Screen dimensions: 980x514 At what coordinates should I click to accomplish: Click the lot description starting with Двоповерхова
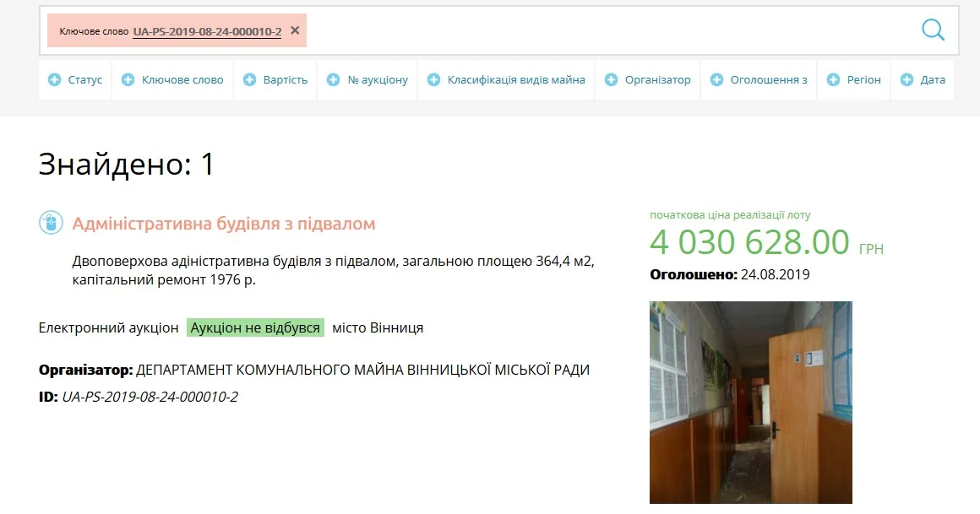[333, 270]
